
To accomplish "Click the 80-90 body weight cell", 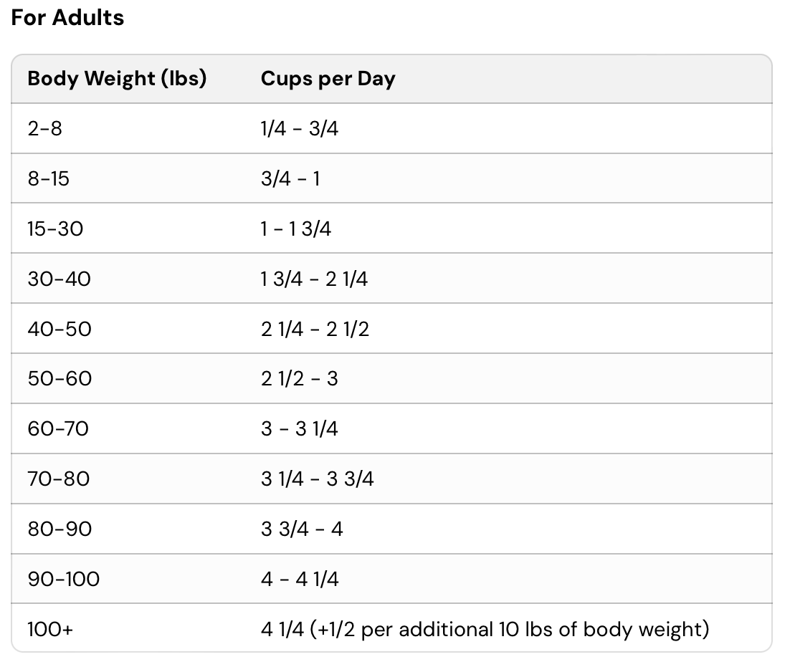I will [60, 529].
